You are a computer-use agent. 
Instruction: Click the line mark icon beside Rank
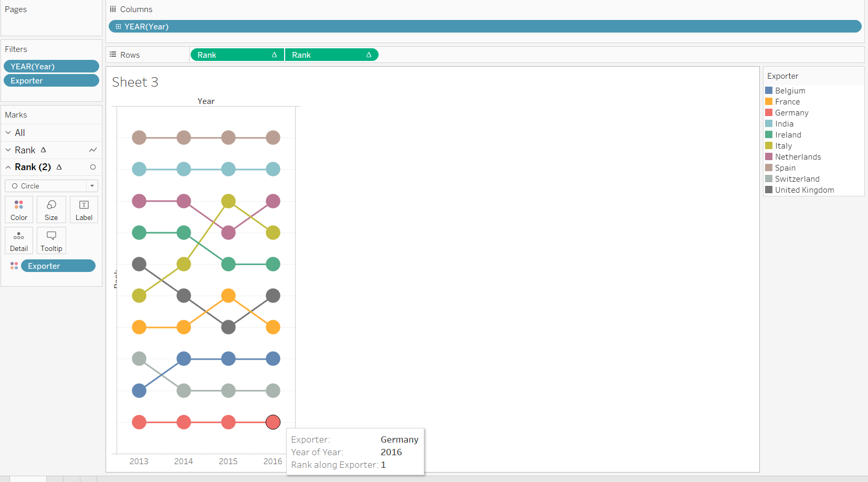(93, 150)
